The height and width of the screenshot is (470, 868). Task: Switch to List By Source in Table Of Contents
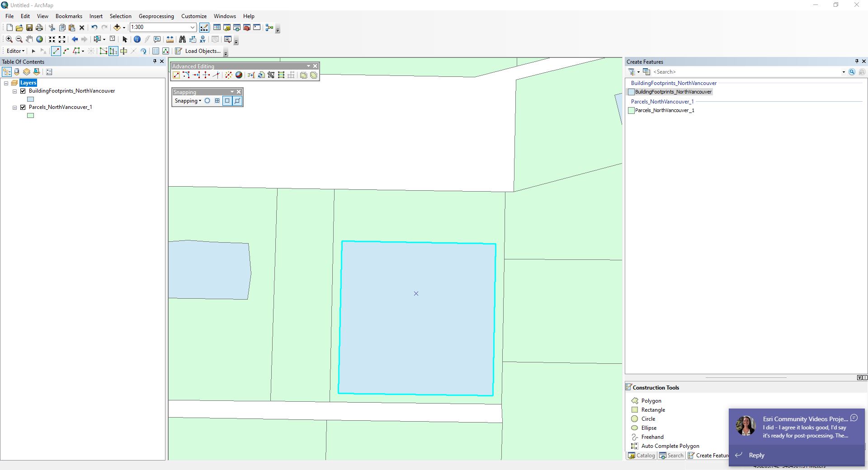[x=16, y=72]
